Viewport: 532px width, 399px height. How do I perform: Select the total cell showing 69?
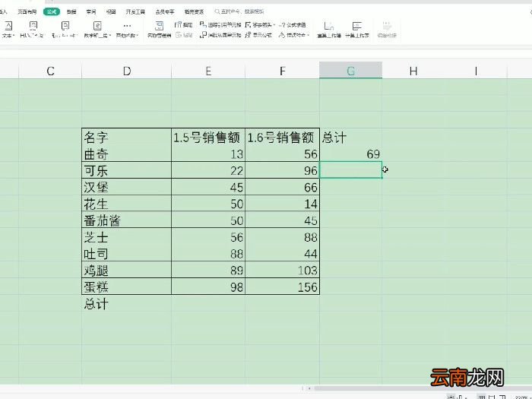(351, 154)
